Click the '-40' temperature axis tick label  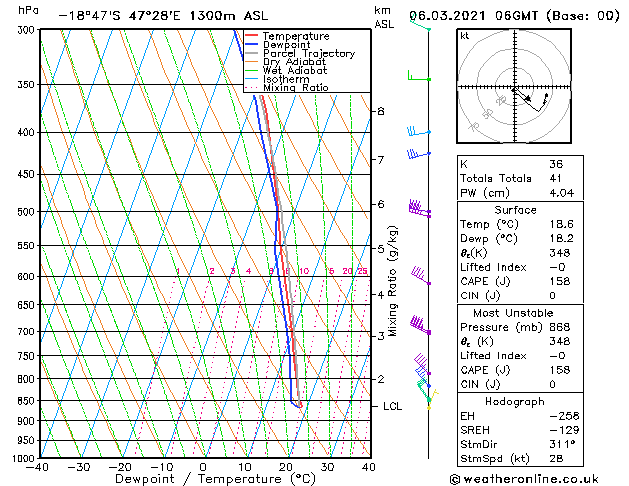click(x=37, y=467)
